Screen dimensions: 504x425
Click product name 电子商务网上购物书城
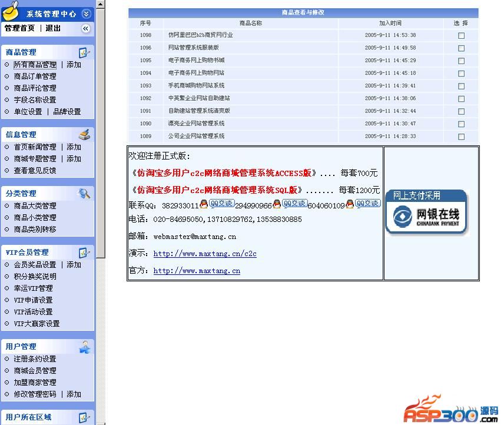tap(197, 61)
